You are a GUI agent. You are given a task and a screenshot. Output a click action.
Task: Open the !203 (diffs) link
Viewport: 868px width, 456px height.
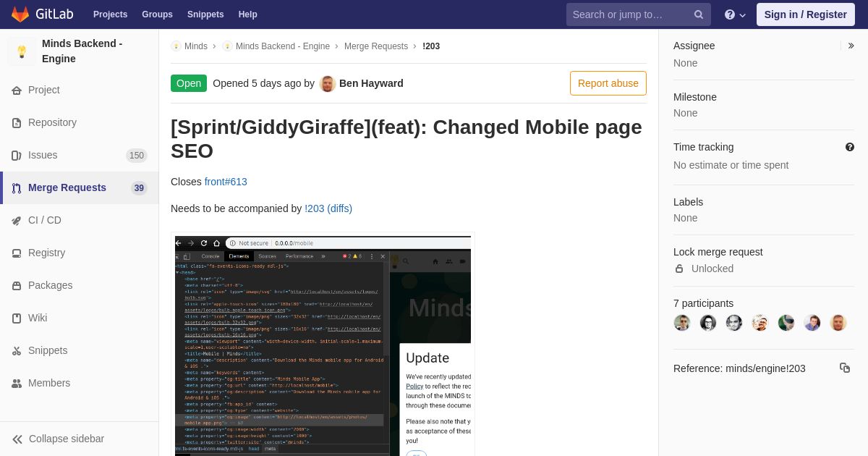tap(328, 208)
